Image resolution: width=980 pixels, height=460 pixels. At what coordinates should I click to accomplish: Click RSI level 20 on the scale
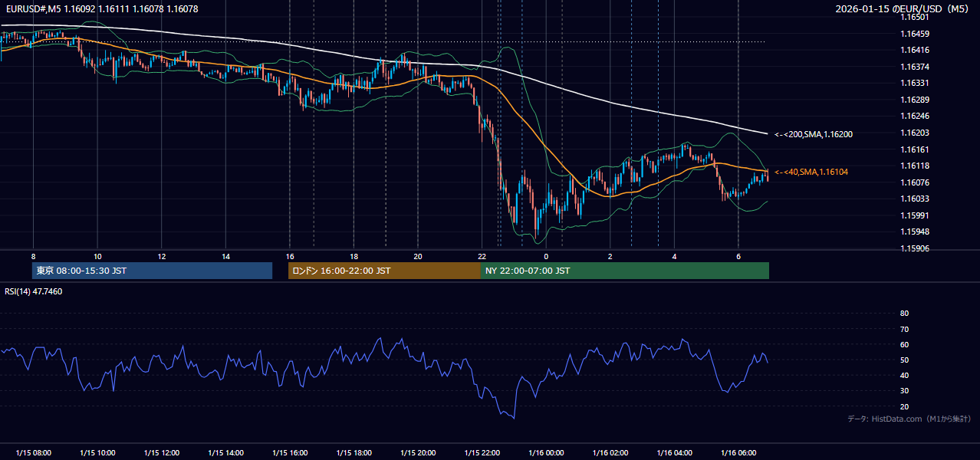coord(904,406)
